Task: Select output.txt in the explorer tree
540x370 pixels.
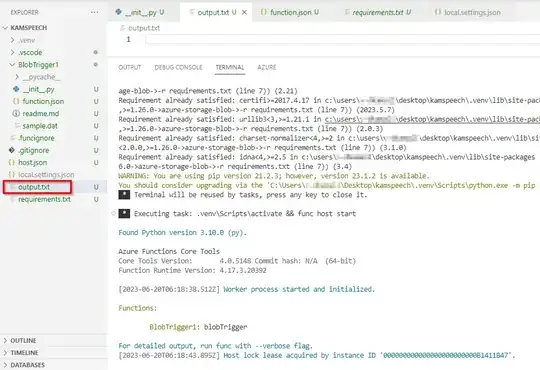Action: pyautogui.click(x=34, y=187)
